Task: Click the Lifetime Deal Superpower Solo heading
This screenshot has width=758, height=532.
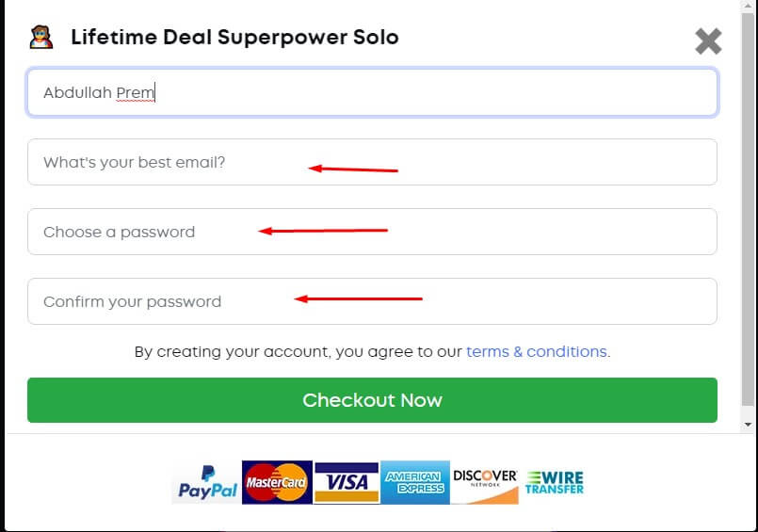Action: point(235,38)
